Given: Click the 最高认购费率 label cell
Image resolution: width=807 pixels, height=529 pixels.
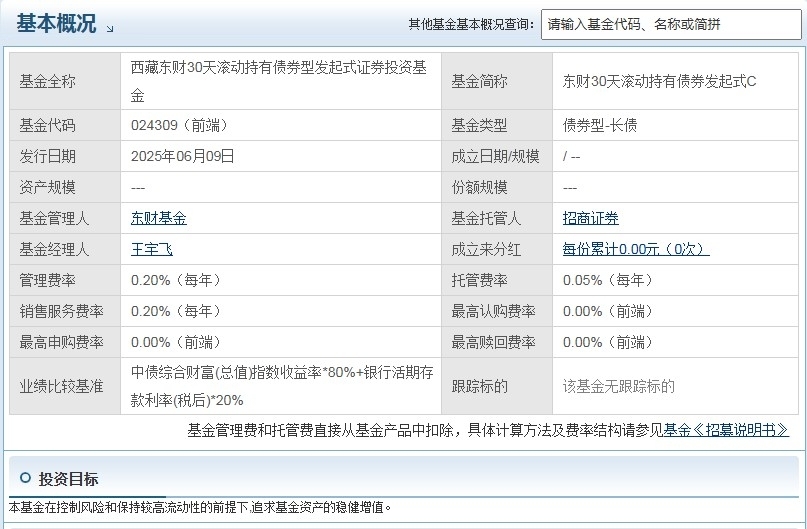Looking at the screenshot, I should (x=497, y=311).
